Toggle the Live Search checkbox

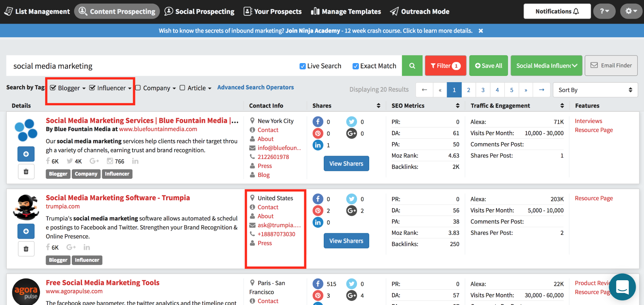point(303,66)
